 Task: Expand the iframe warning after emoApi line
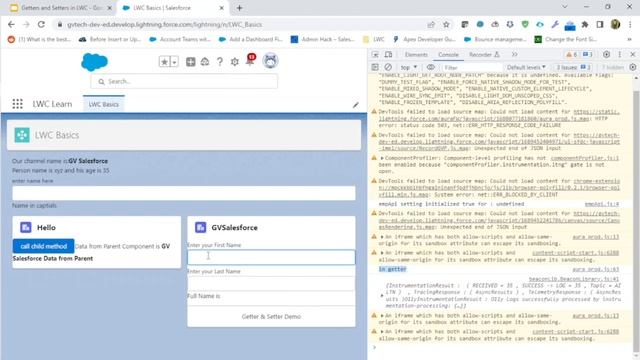[382, 237]
